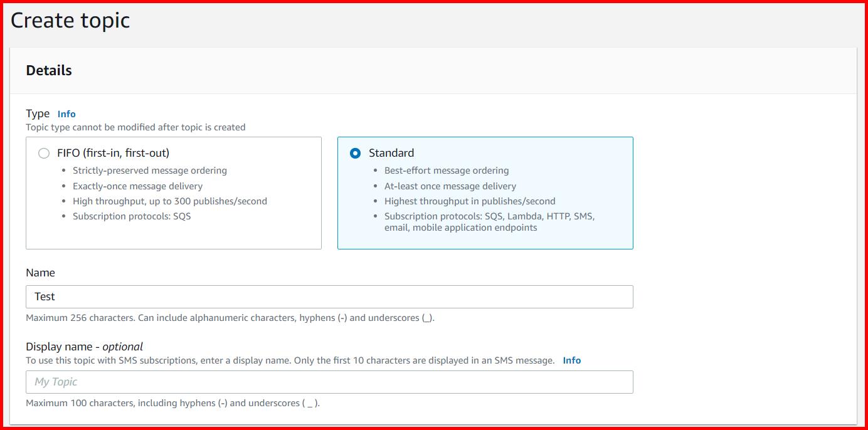This screenshot has height=430, width=868.
Task: Open the Info link about display names
Action: [571, 360]
